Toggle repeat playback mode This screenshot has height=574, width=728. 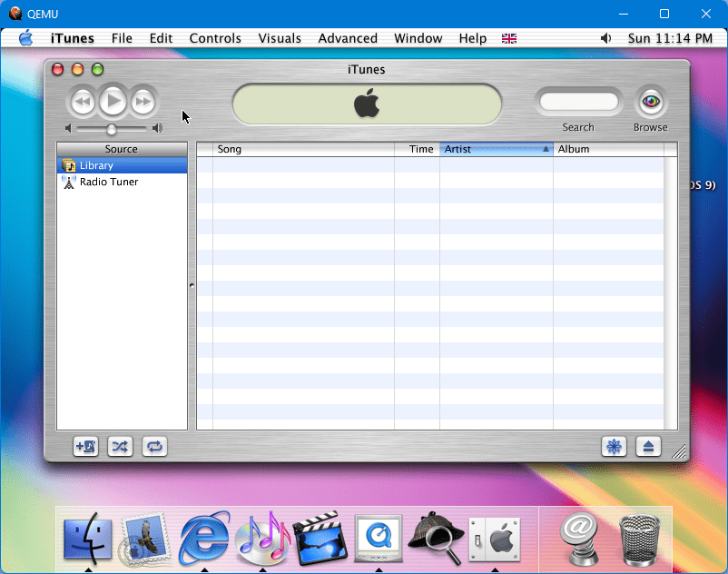coord(154,446)
